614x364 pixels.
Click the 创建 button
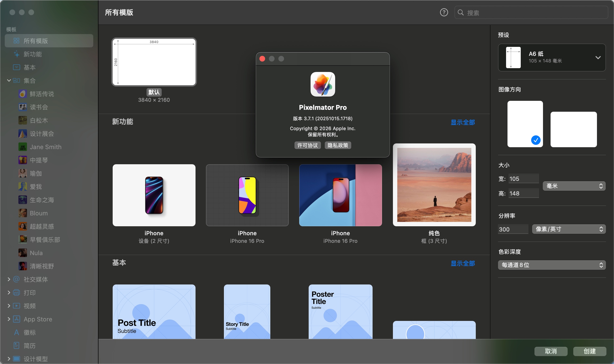(x=589, y=351)
